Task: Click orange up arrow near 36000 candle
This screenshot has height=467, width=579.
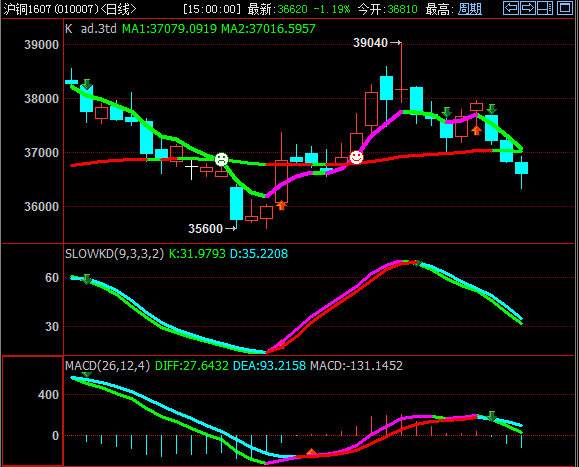Action: [282, 205]
